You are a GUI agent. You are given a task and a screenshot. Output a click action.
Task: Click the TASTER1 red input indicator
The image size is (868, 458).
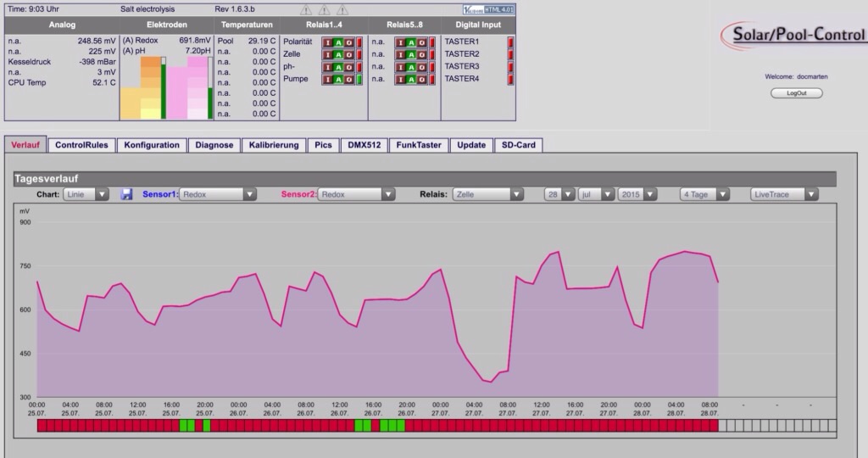pos(510,42)
